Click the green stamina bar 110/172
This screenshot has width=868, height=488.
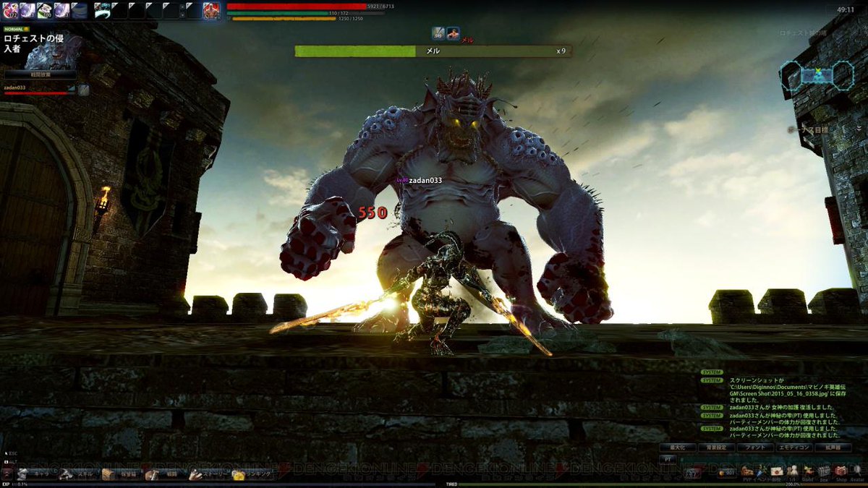click(306, 13)
